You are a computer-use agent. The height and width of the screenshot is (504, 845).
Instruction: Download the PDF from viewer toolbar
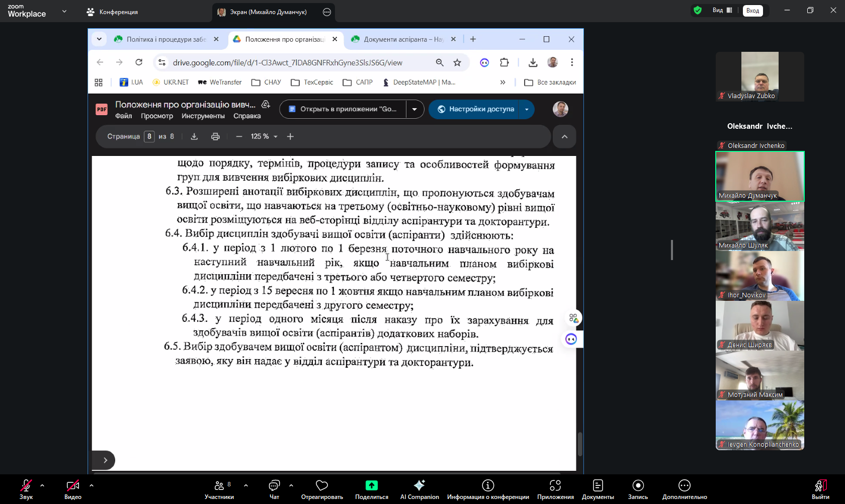click(x=194, y=136)
